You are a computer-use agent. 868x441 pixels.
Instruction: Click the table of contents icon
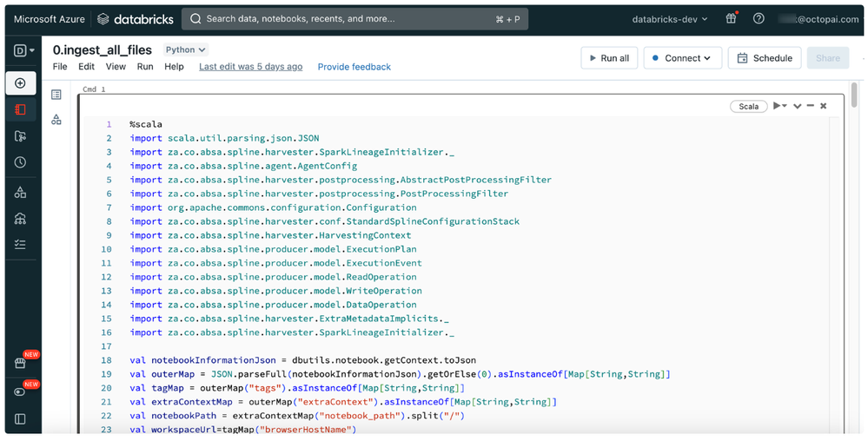pos(56,95)
